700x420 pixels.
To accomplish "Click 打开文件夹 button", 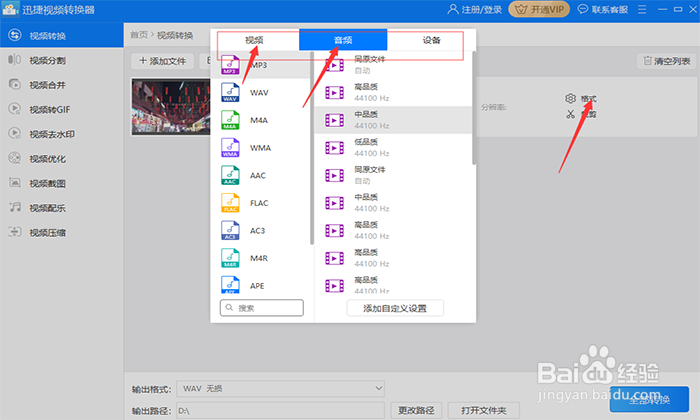I will click(x=484, y=410).
